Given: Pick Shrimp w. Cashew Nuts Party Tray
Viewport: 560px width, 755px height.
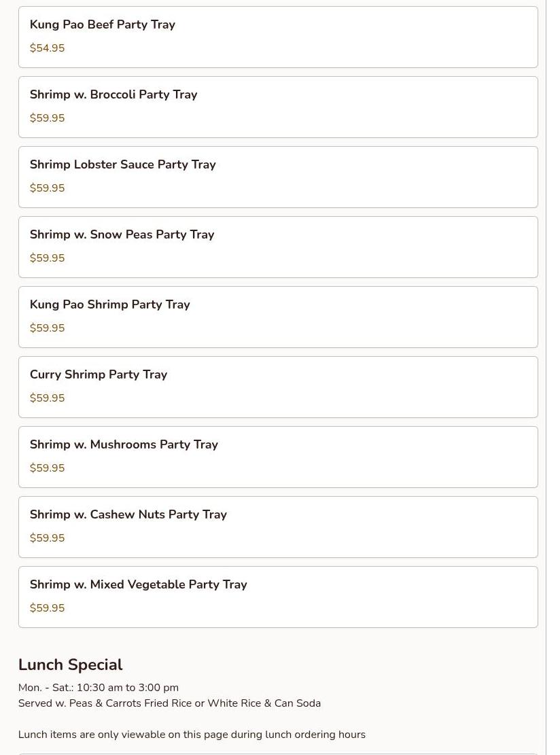Looking at the screenshot, I should click(128, 514).
